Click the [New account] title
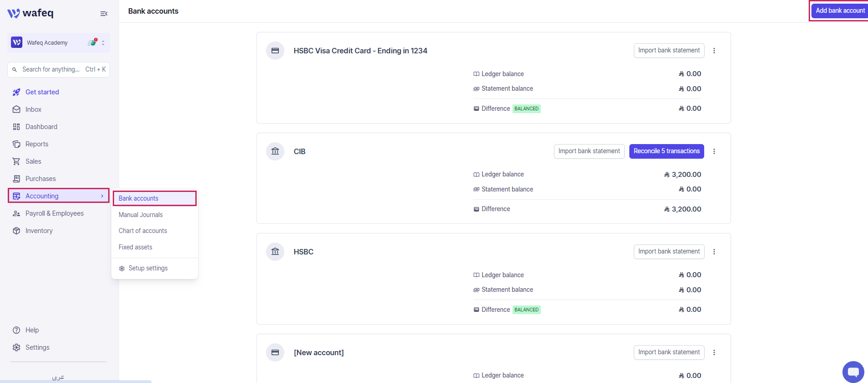Screen dimensions: 868x383 click(319, 353)
